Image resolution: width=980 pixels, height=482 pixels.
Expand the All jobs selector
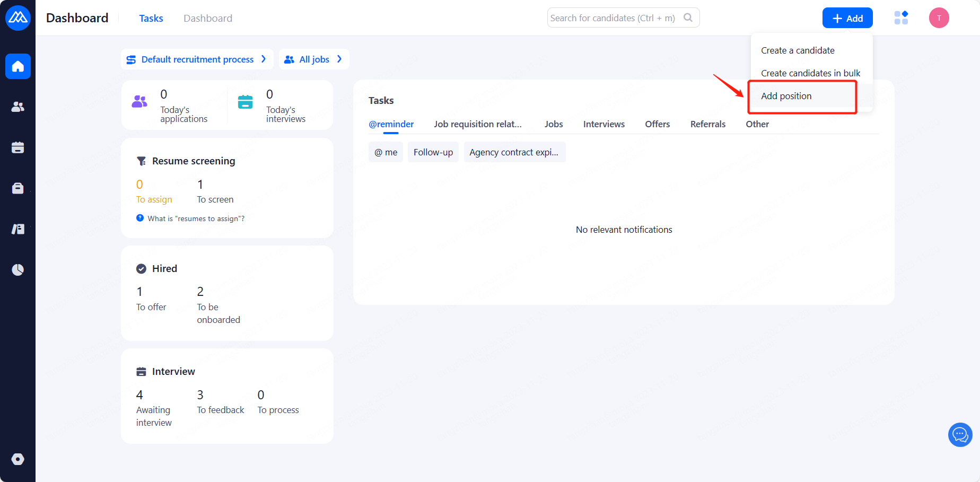314,59
